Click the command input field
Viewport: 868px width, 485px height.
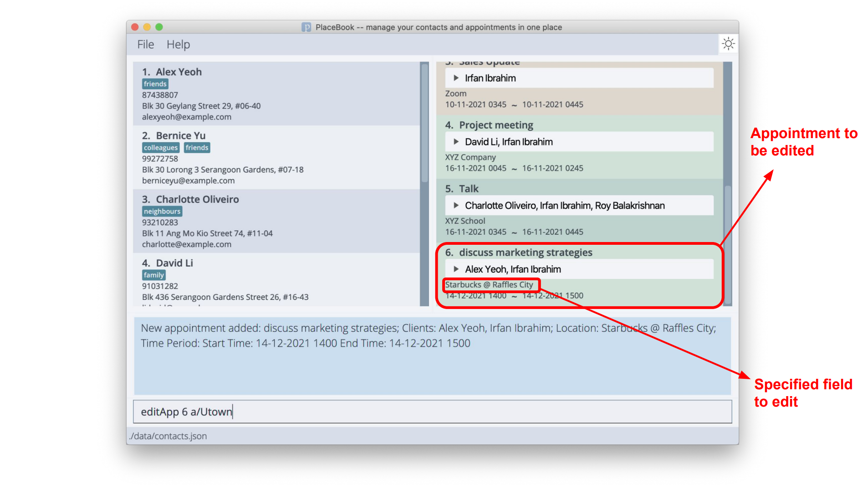[432, 412]
